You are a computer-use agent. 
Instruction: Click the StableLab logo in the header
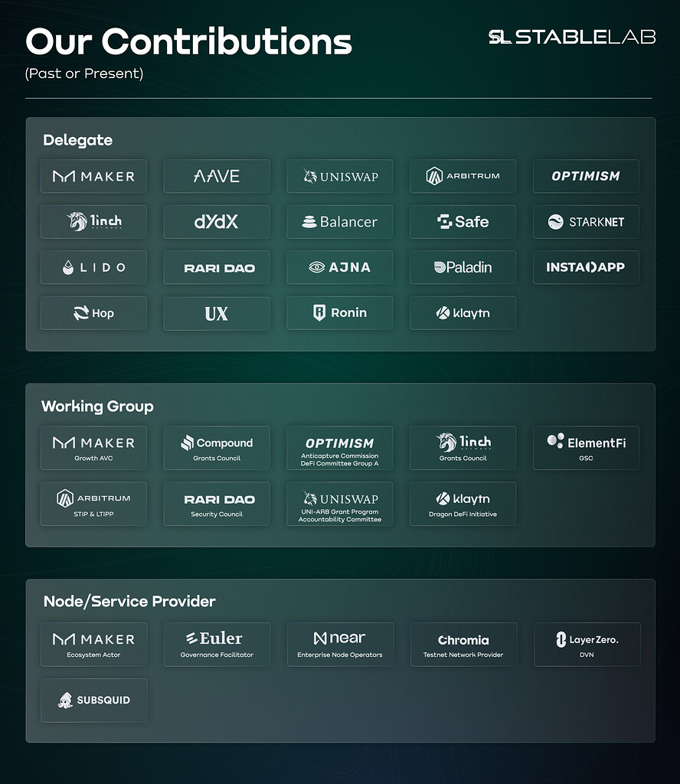[572, 37]
